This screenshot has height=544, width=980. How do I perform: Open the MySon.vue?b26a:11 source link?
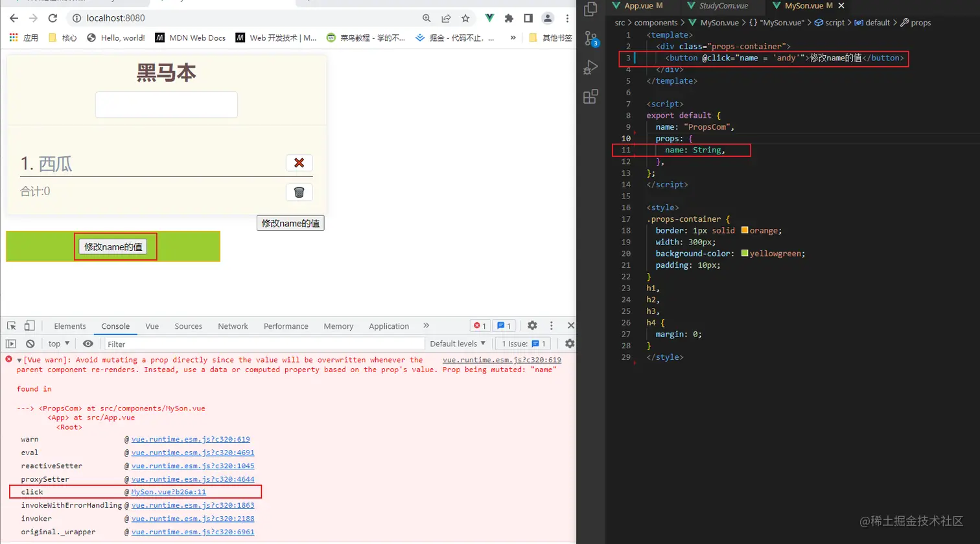coord(169,492)
